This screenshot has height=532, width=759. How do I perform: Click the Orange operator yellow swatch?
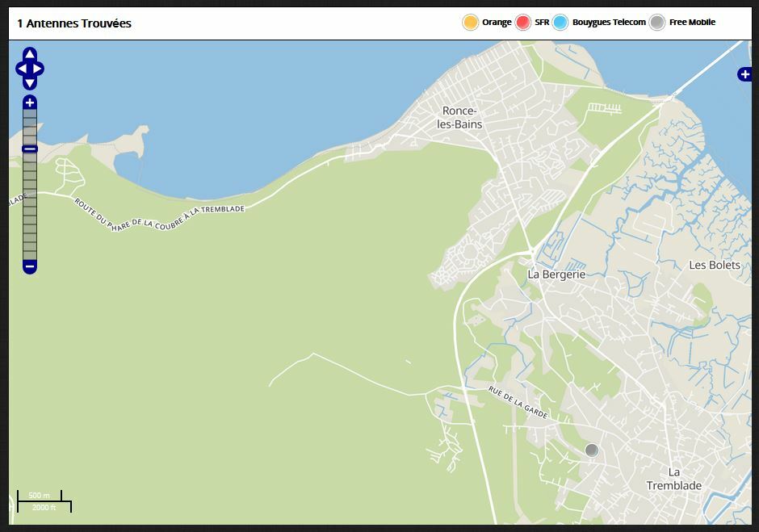point(470,23)
